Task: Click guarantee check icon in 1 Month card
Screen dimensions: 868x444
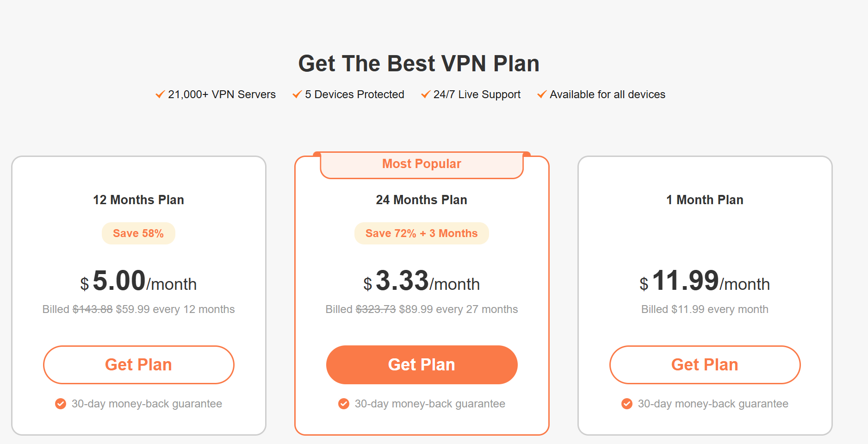Action: pyautogui.click(x=627, y=404)
